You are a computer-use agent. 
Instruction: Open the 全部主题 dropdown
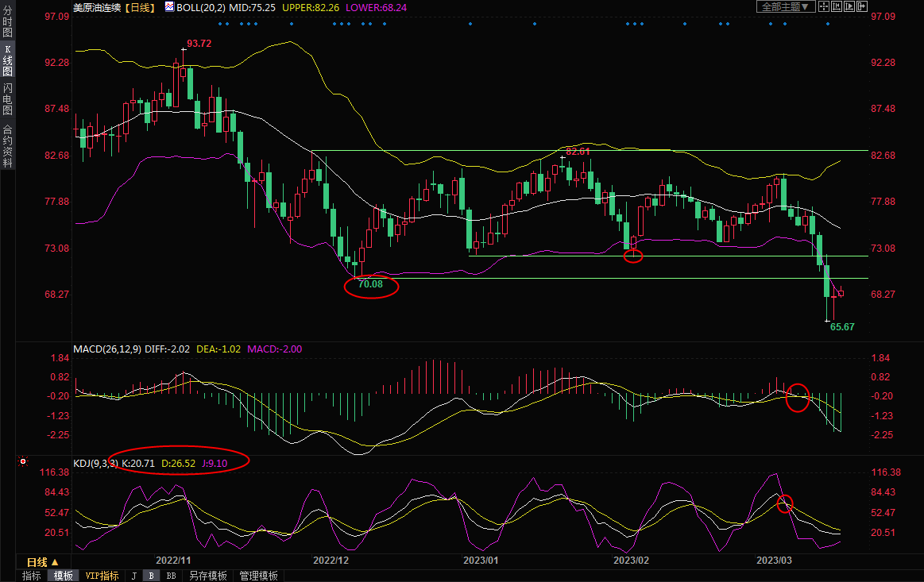[784, 6]
